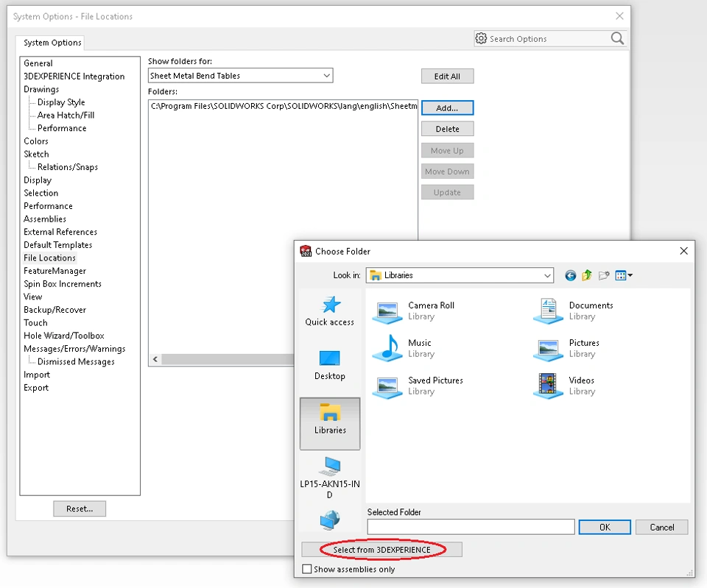Click Select from 3DEXPERIENCE button
This screenshot has width=707, height=588.
coord(382,550)
